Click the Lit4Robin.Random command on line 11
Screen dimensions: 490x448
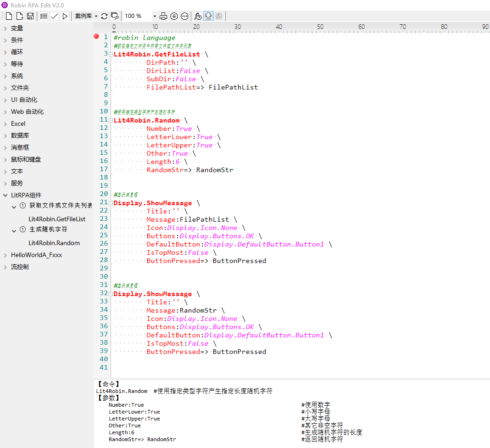point(146,120)
